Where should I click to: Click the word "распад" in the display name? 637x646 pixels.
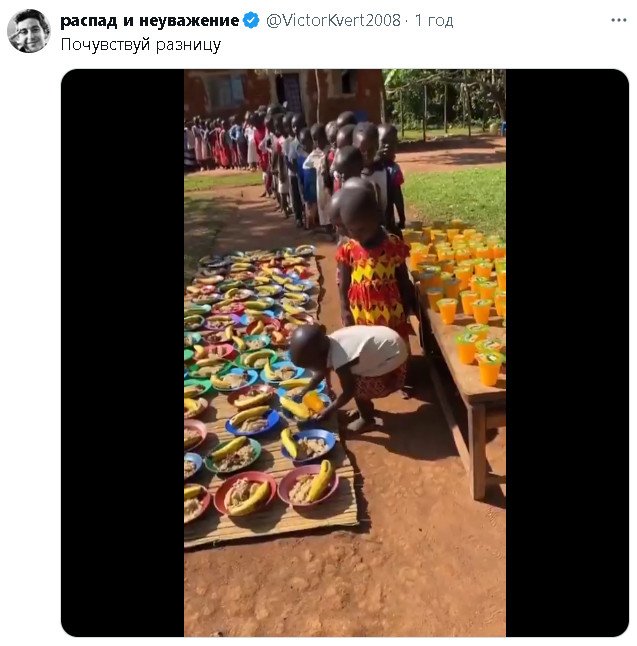(x=87, y=20)
